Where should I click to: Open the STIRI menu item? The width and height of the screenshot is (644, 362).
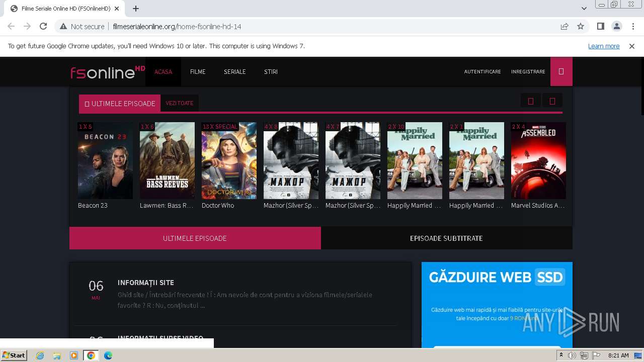271,71
